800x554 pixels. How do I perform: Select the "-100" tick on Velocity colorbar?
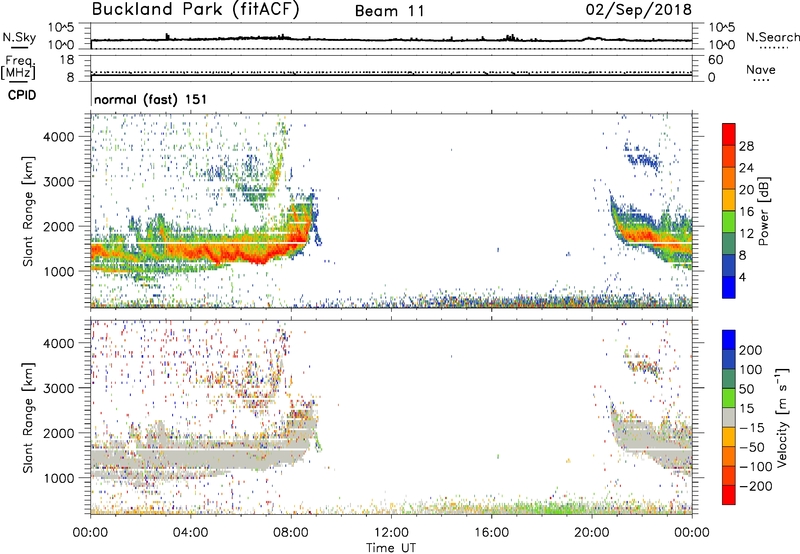[756, 466]
